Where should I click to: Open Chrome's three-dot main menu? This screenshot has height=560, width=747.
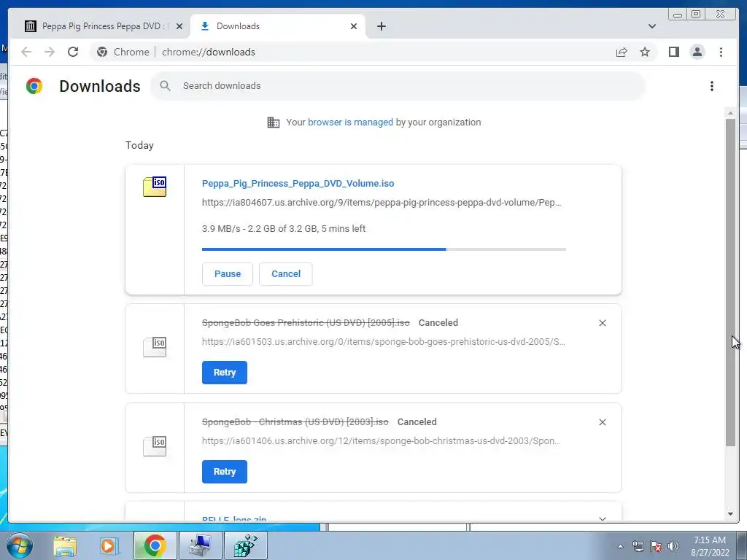[x=721, y=52]
